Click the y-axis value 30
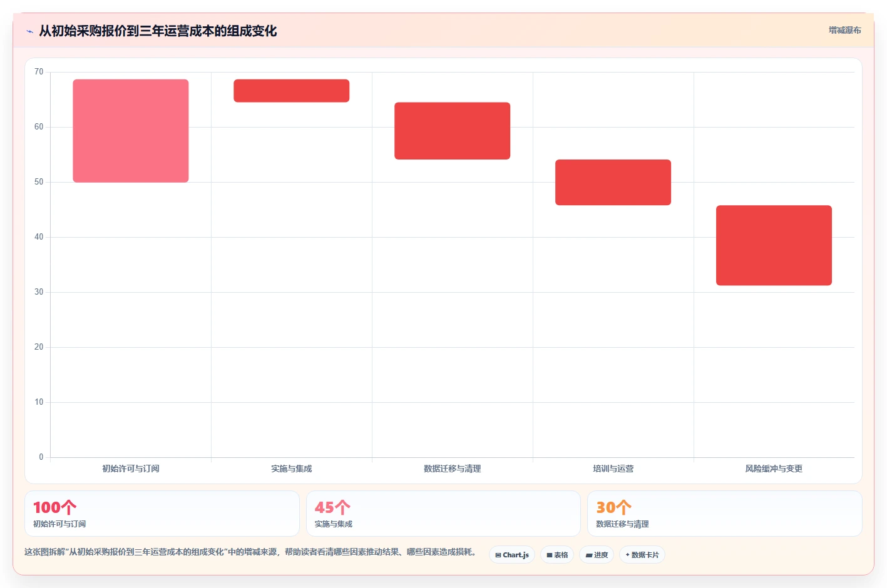 click(39, 292)
